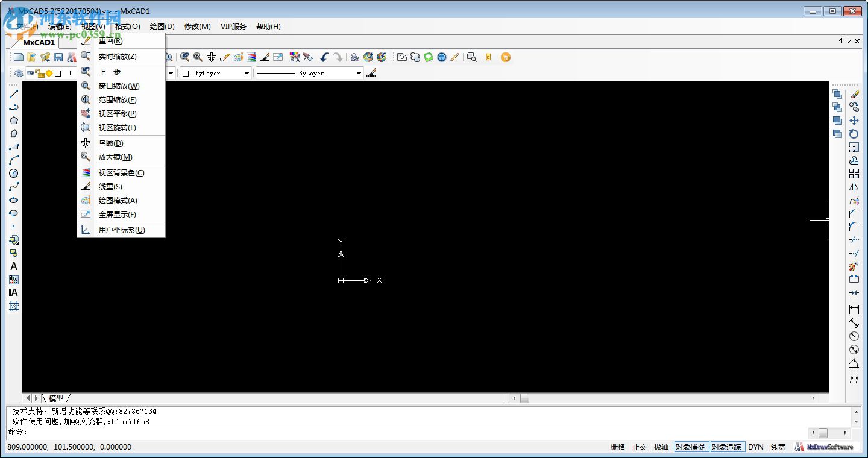
Task: Open the 编辑(E) menu
Action: pos(60,27)
